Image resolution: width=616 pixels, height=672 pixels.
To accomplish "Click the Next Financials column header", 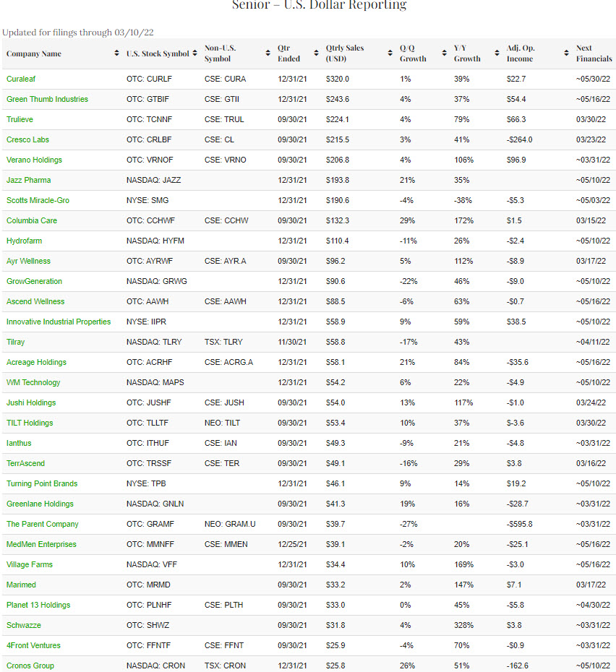I will (x=594, y=54).
